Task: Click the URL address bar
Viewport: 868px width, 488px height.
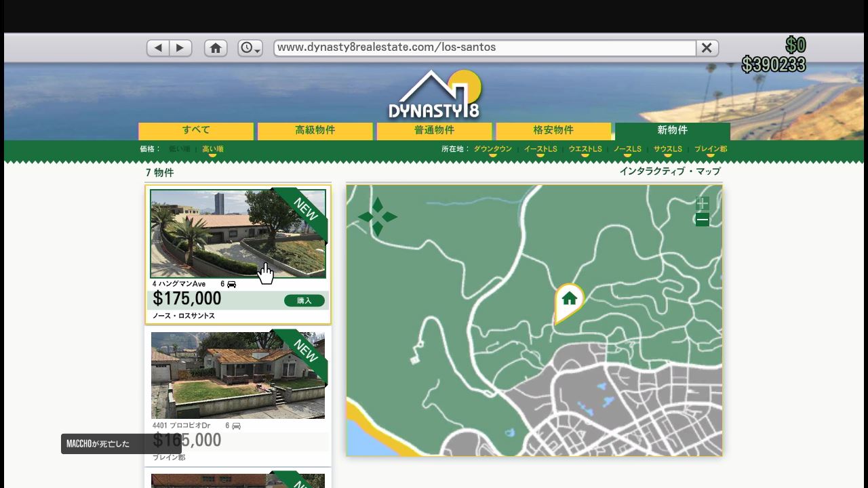Action: coord(485,47)
